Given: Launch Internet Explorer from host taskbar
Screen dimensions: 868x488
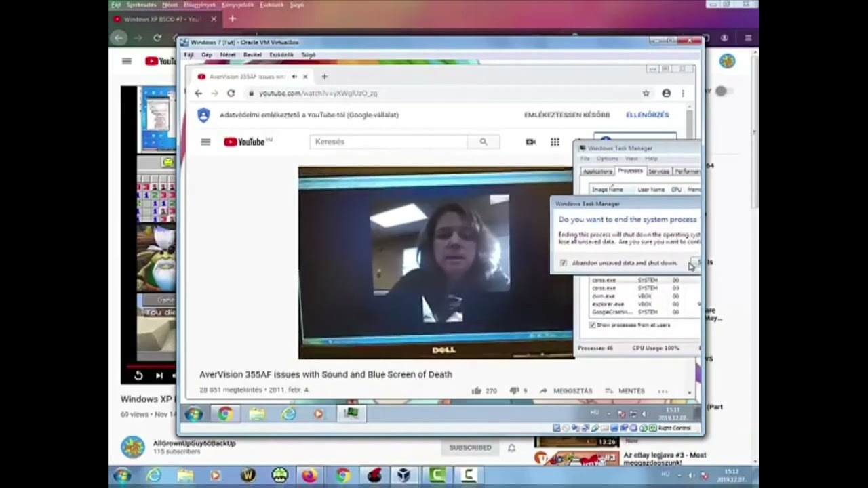Looking at the screenshot, I should coord(154,476).
